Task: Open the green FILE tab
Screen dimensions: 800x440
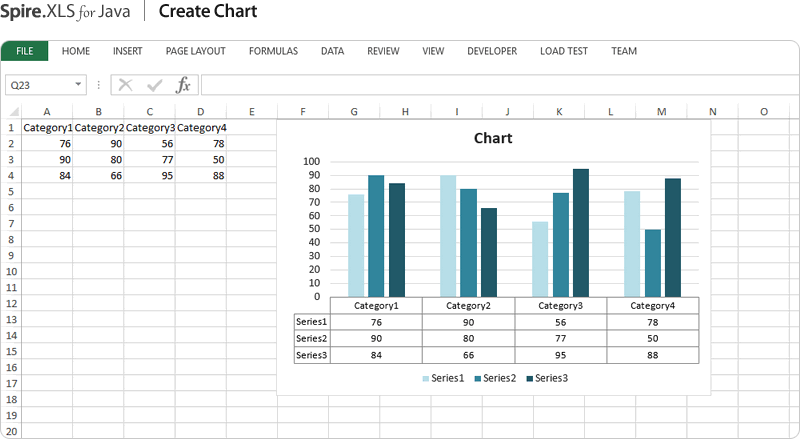Action: coord(25,51)
